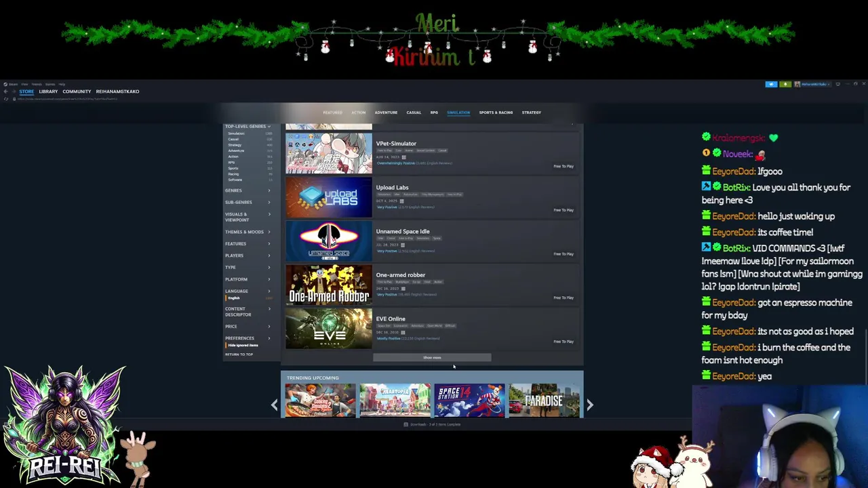Click Return to Top link
Viewport: 868px width, 488px height.
click(x=239, y=354)
